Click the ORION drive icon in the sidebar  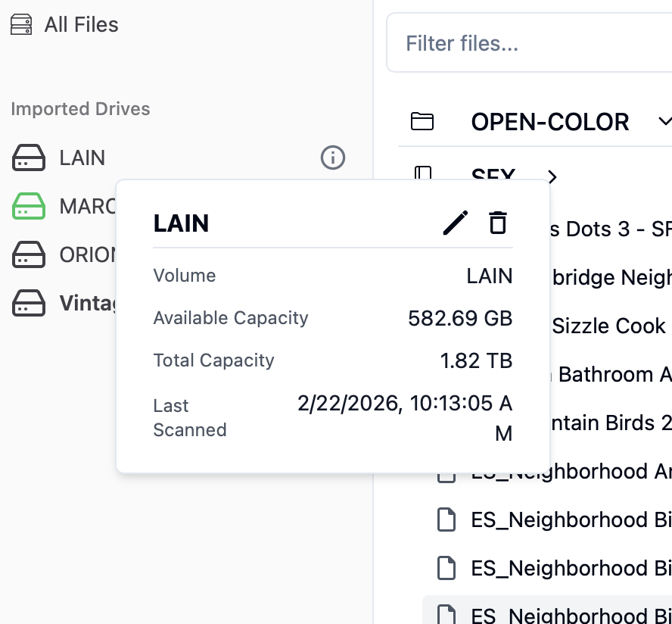click(28, 254)
